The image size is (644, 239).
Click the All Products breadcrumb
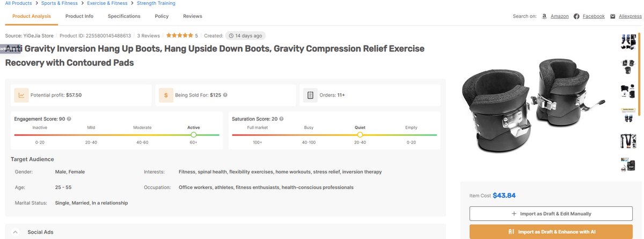(18, 3)
